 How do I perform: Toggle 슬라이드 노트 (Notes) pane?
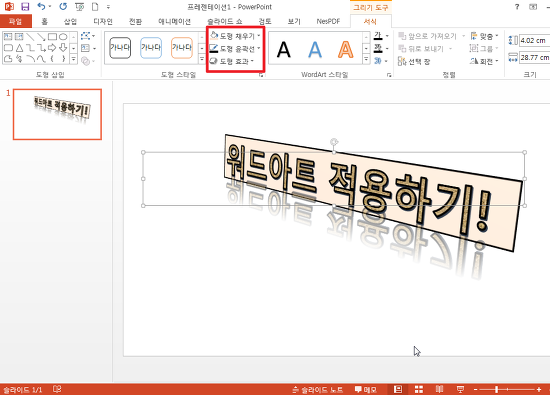tap(317, 389)
